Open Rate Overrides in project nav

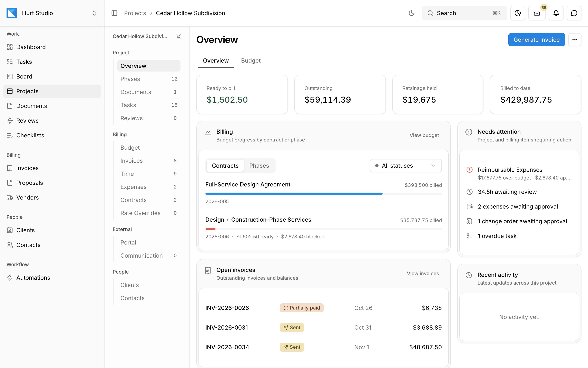coord(149,213)
